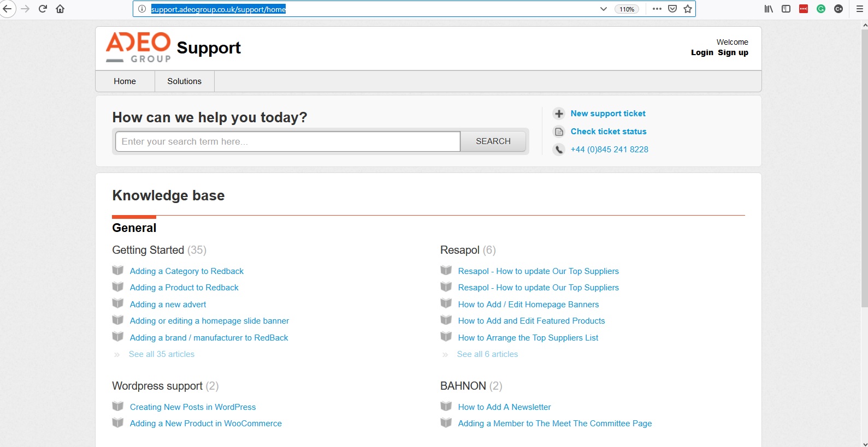Open the Getting Started category heading
This screenshot has height=447, width=868.
(148, 250)
